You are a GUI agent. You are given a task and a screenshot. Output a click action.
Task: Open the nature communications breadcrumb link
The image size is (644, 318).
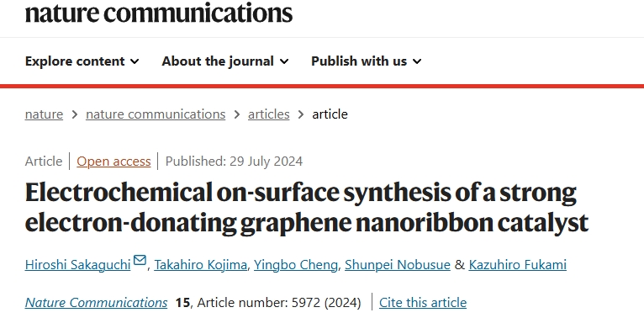coord(156,114)
